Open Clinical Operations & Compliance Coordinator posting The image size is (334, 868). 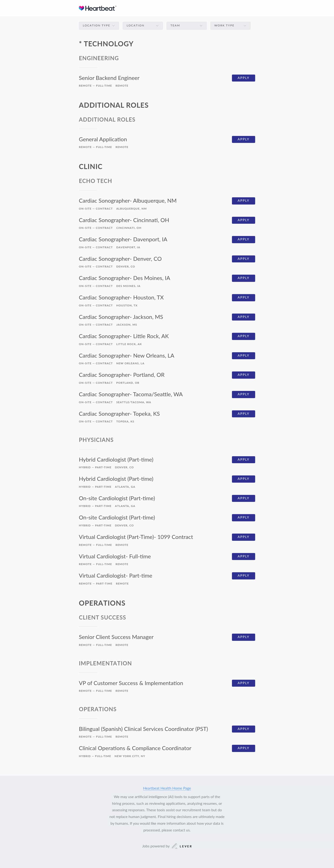tap(135, 748)
